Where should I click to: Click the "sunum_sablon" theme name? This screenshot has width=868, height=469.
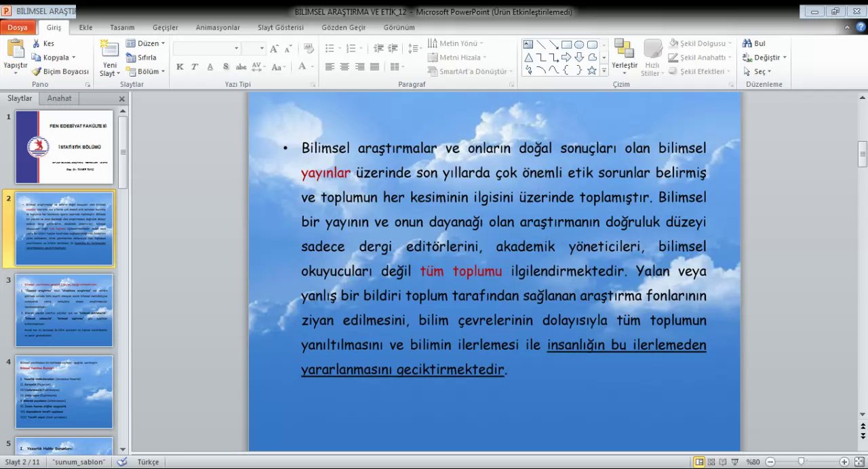[x=79, y=462]
